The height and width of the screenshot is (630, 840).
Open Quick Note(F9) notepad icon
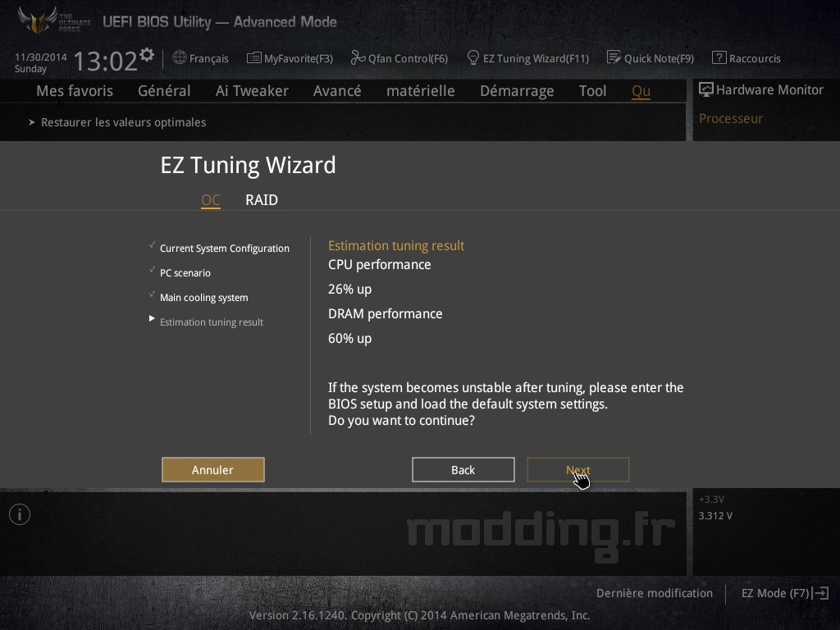pos(614,57)
